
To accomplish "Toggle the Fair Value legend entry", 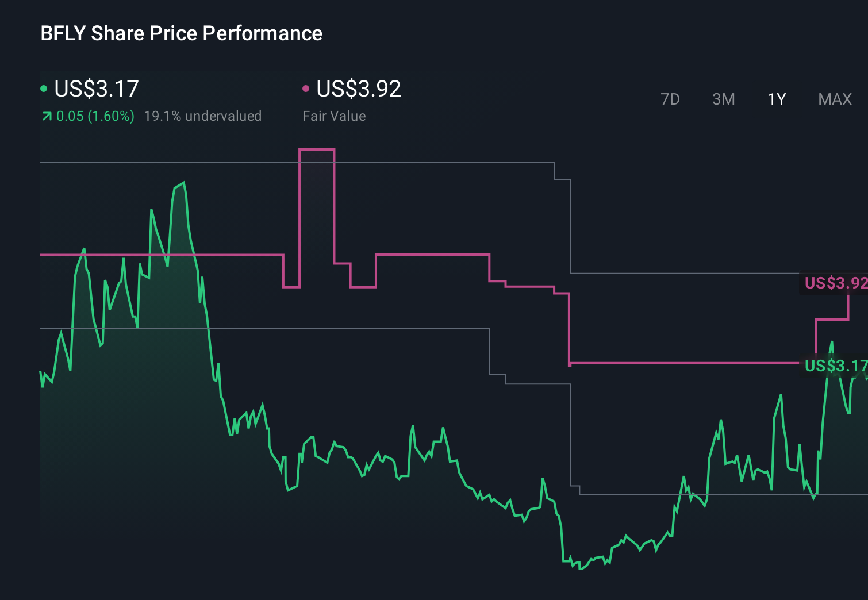I will click(334, 116).
